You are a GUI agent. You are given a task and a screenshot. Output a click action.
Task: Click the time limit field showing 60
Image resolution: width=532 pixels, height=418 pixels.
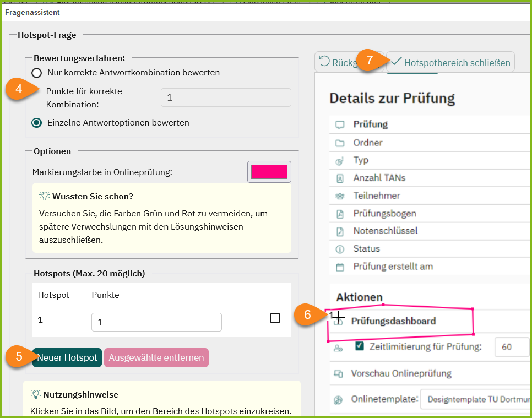[x=512, y=347]
